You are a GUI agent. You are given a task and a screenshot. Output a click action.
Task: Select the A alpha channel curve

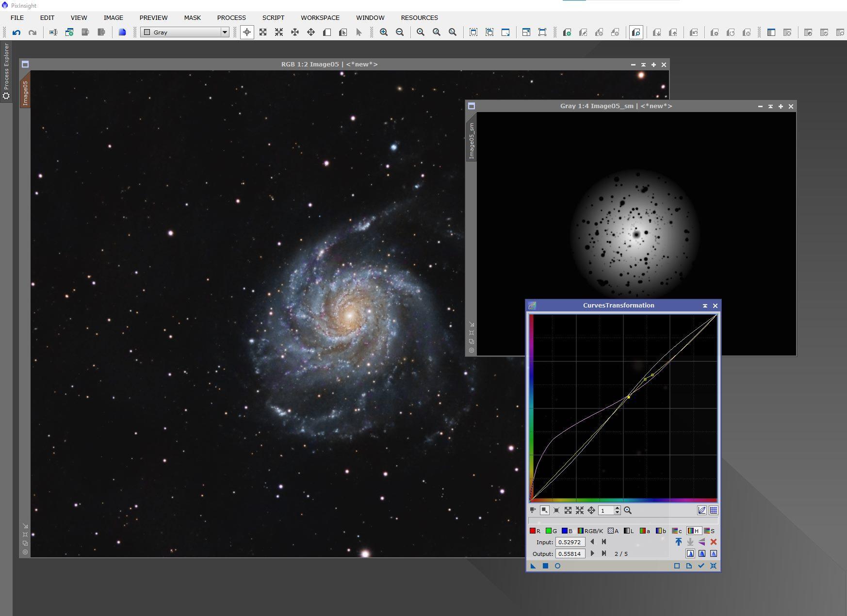point(613,531)
